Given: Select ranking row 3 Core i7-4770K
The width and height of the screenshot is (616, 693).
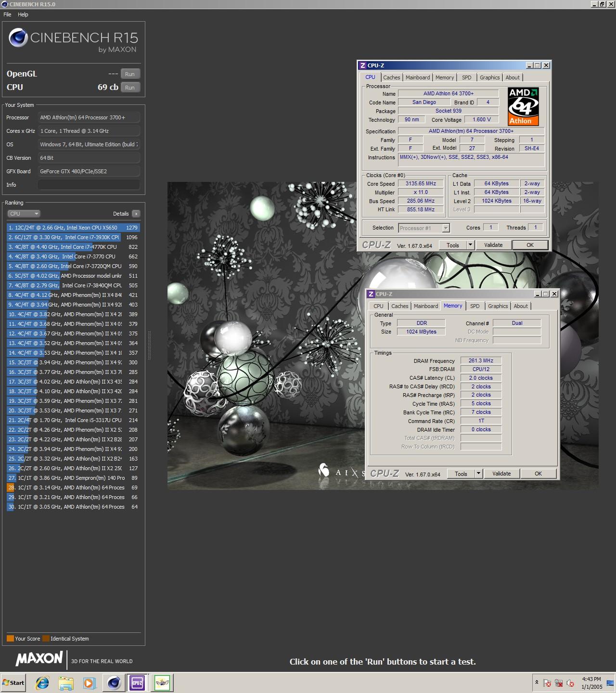Looking at the screenshot, I should 73,247.
